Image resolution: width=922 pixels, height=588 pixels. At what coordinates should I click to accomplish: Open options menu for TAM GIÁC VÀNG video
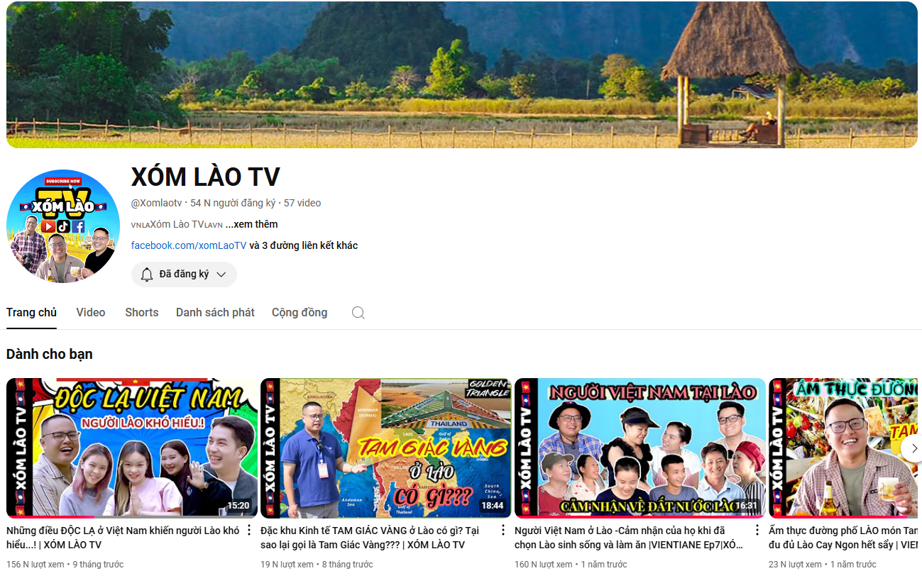pos(503,531)
